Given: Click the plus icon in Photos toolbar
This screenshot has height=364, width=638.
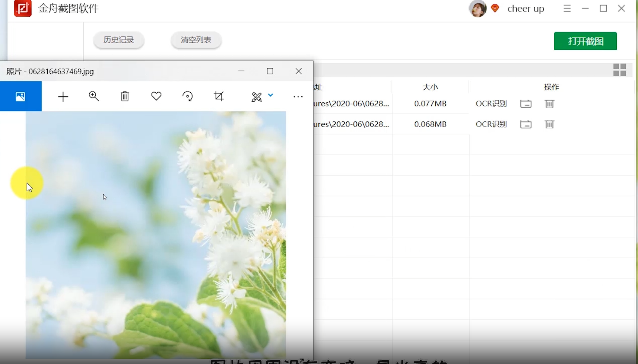Looking at the screenshot, I should 63,97.
